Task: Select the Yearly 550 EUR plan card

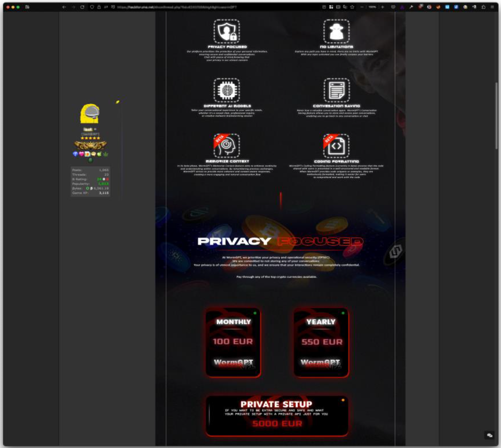Action: [x=321, y=343]
